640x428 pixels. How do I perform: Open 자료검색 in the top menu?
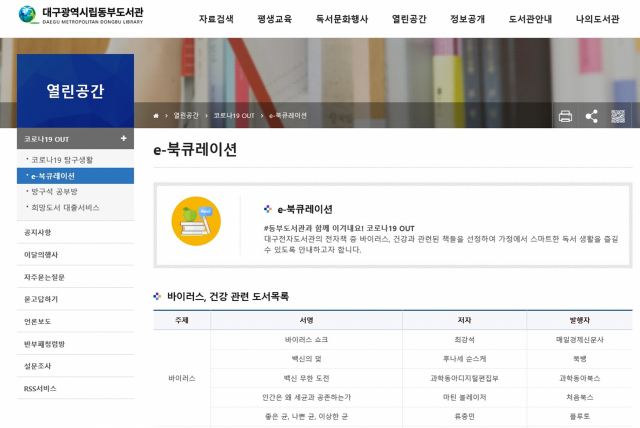click(216, 19)
